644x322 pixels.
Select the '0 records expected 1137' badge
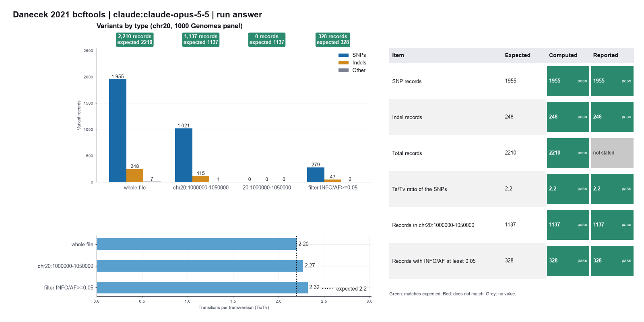267,39
